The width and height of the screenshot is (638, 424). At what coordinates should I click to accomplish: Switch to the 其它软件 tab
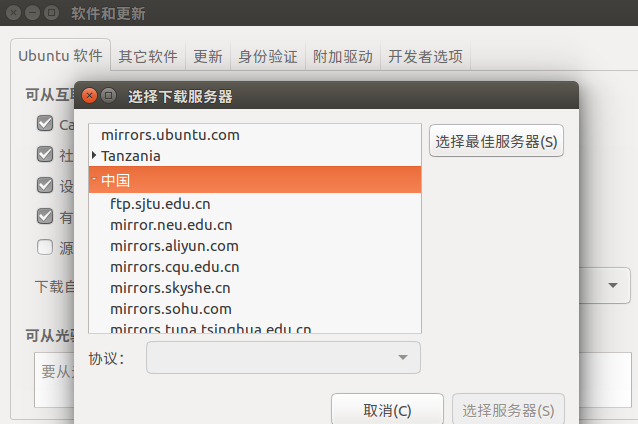click(148, 56)
